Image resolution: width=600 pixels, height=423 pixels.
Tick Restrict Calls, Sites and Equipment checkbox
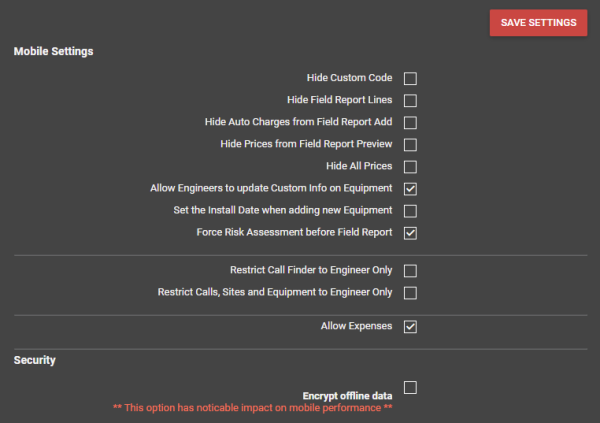tap(410, 293)
